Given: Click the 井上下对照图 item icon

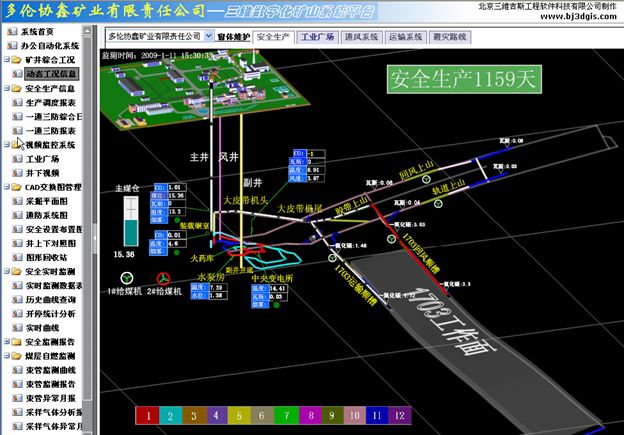Looking at the screenshot, I should [17, 243].
